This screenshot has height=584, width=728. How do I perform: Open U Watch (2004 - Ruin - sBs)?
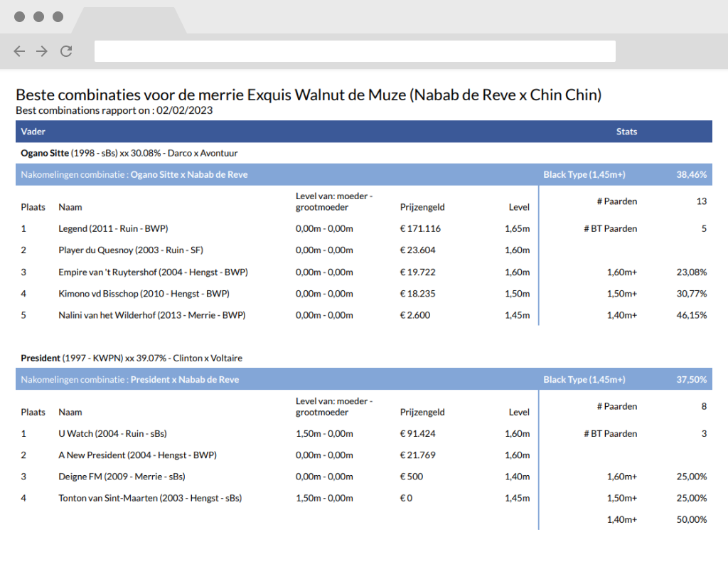112,433
